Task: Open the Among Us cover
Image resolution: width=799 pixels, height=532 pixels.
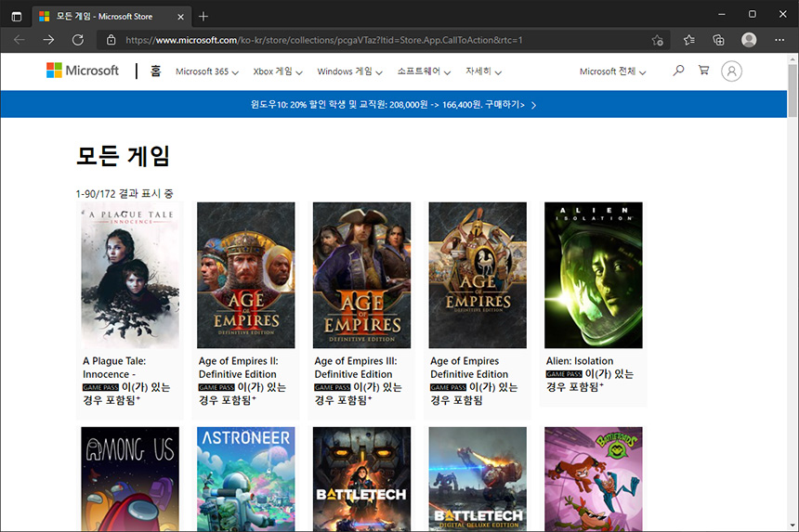Action: (130, 479)
